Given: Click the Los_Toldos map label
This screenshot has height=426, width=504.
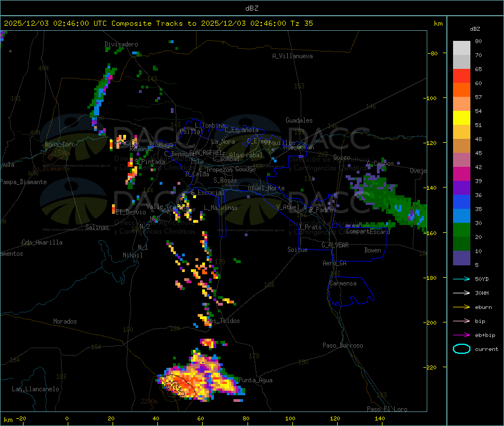Looking at the screenshot, I should (223, 321).
